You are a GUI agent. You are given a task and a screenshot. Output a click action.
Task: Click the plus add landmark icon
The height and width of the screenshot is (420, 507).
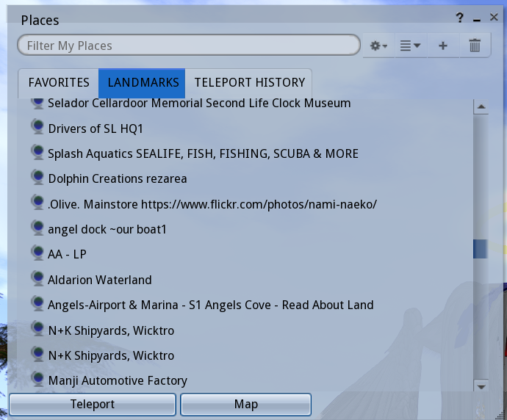pos(443,46)
